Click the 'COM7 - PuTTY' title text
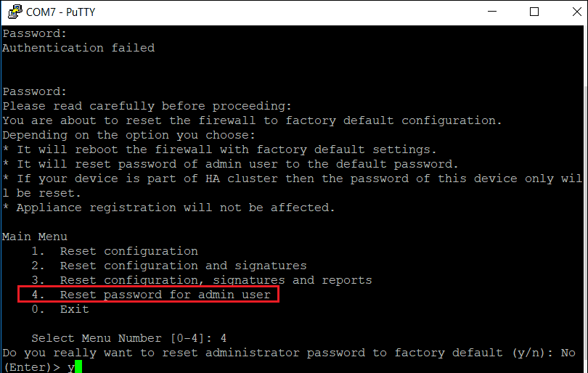The height and width of the screenshot is (373, 588). 61,12
